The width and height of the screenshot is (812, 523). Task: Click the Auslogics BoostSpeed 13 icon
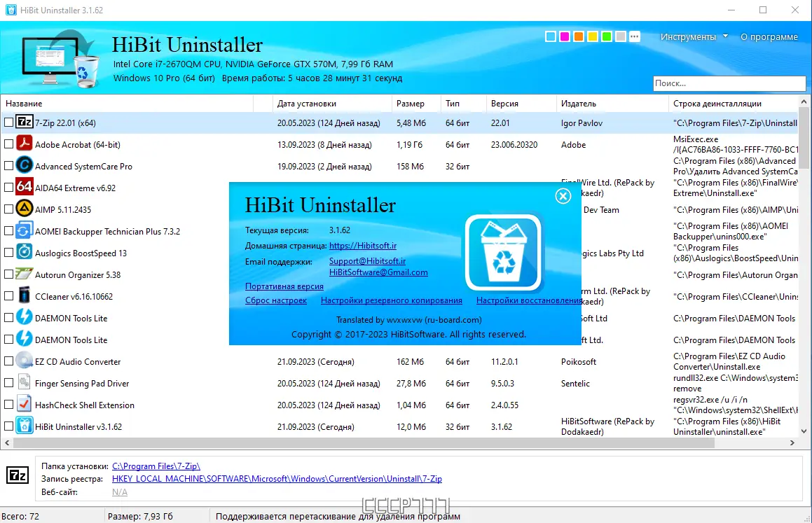click(x=25, y=252)
